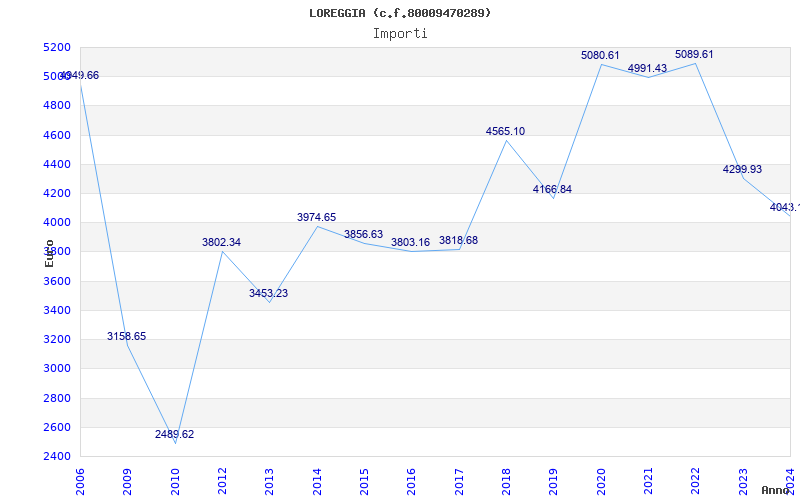Click the y-axis tick 4200

click(x=57, y=193)
